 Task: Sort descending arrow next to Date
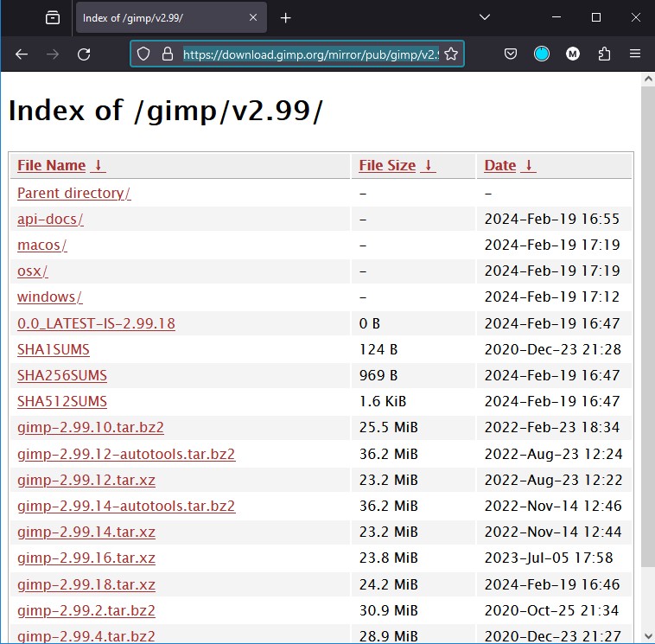pyautogui.click(x=529, y=165)
